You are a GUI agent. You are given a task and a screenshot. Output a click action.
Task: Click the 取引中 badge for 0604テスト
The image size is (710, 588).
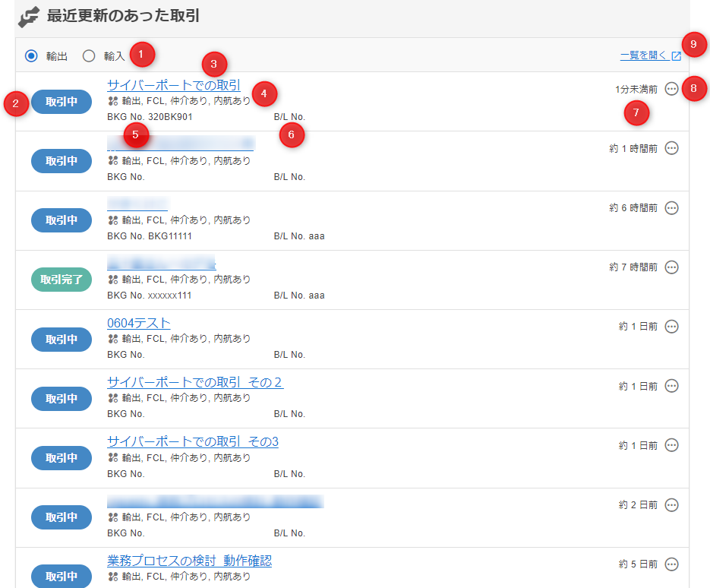tap(61, 339)
